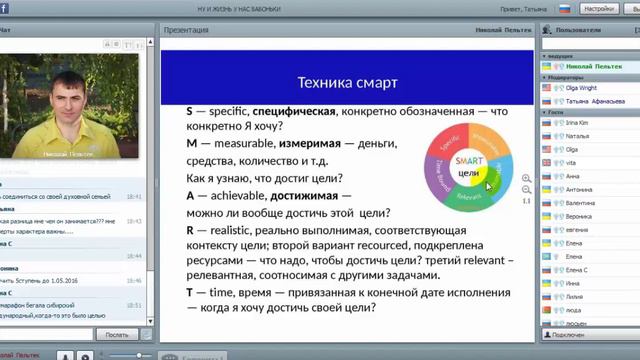Click the flag icon next to Irina Kim
640x360 pixels.
point(547,122)
